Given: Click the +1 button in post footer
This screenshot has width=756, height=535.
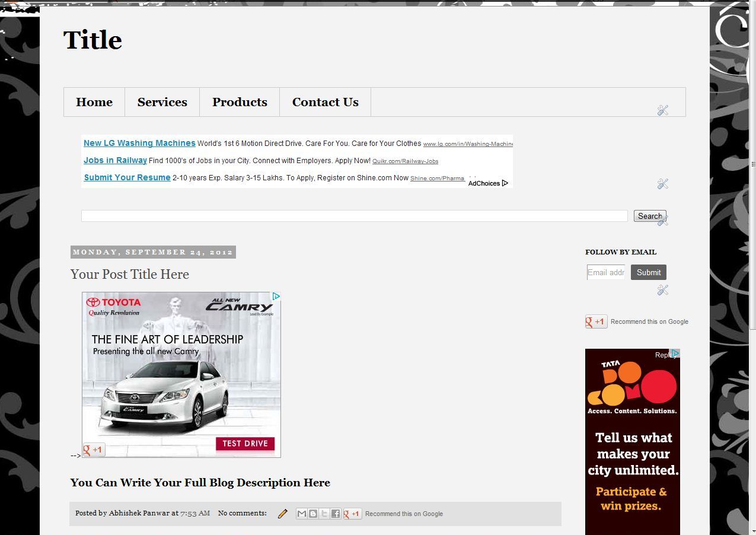Looking at the screenshot, I should pyautogui.click(x=352, y=514).
